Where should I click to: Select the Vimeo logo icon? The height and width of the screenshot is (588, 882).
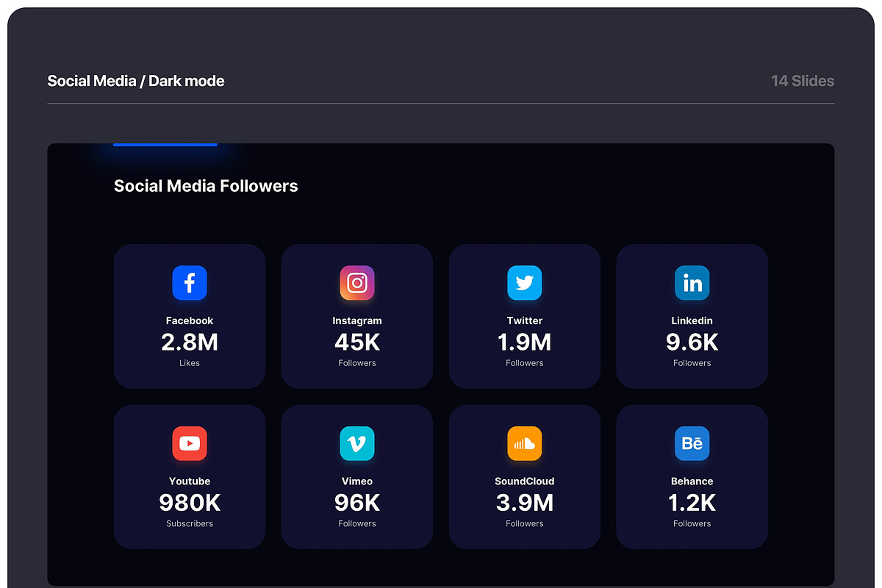pyautogui.click(x=357, y=443)
